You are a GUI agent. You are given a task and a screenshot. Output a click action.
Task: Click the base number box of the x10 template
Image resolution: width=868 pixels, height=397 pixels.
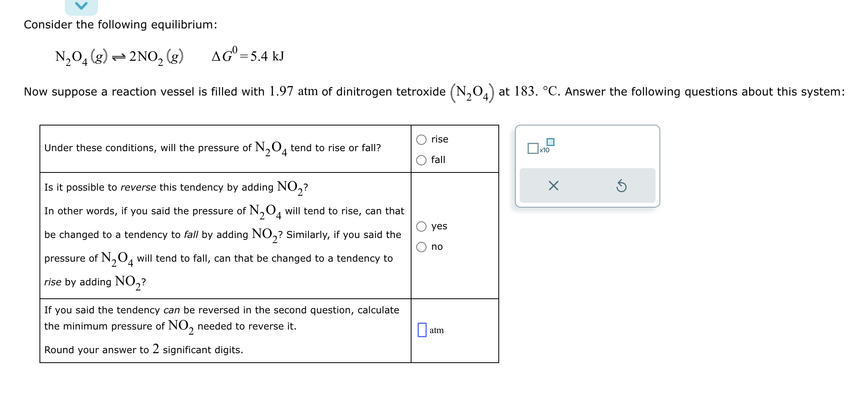pos(533,149)
